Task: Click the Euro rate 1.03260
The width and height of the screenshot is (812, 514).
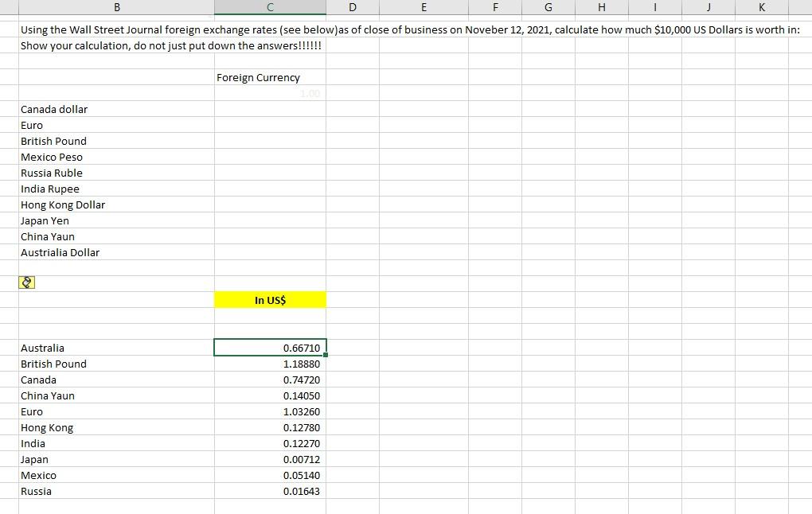Action: click(270, 411)
